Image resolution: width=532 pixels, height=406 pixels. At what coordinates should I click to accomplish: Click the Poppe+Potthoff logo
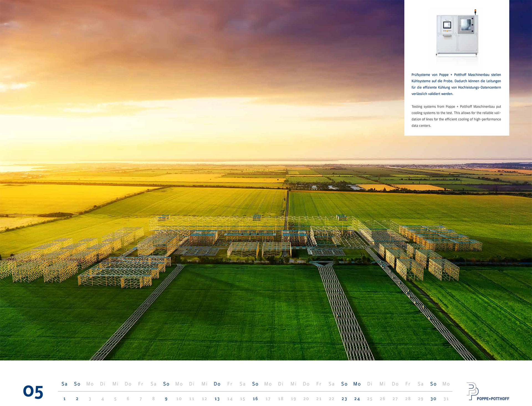tap(488, 392)
